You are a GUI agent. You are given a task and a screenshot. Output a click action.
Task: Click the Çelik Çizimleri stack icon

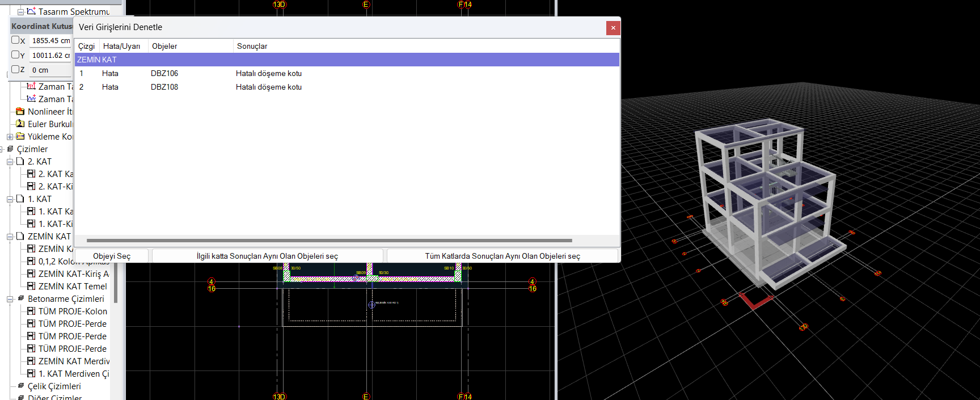click(x=21, y=386)
